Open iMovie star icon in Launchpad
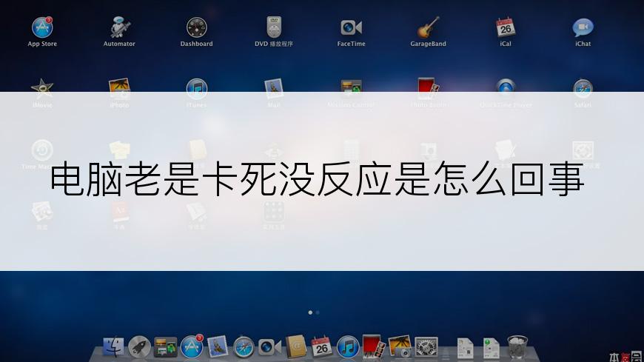The height and width of the screenshot is (362, 644). [x=42, y=88]
